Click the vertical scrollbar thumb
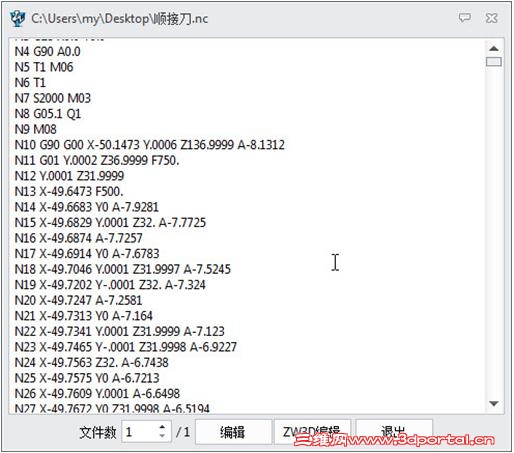 click(x=494, y=62)
